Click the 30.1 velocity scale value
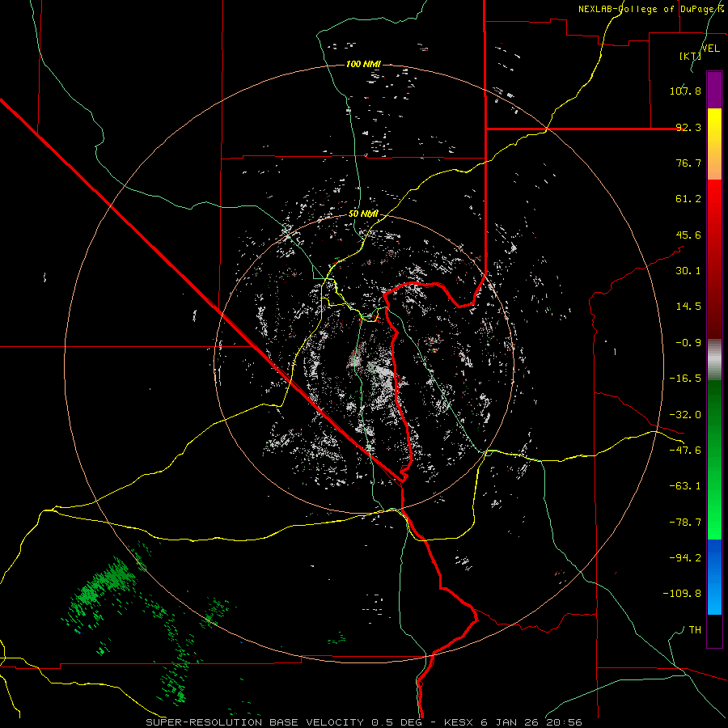 point(688,271)
